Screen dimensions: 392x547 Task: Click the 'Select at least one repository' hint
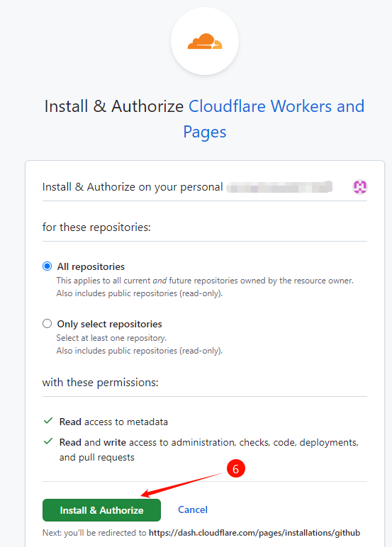coord(111,338)
